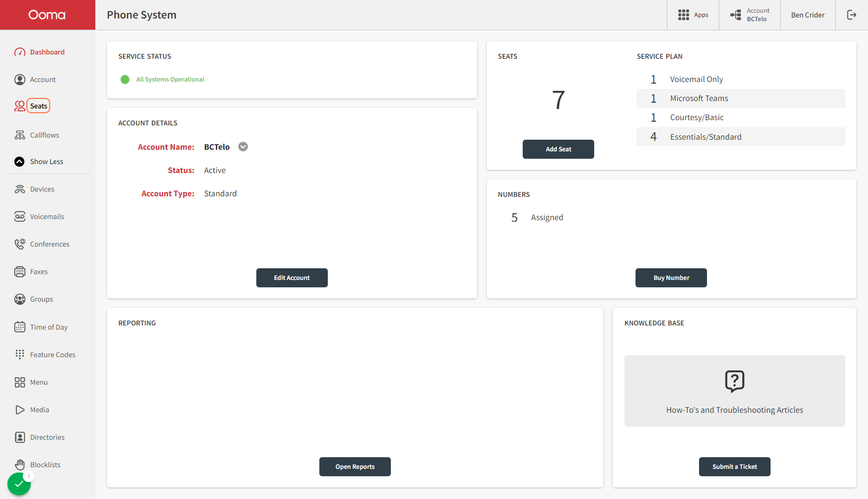
Task: Click the Menu grid icon in sidebar
Action: [x=20, y=382]
